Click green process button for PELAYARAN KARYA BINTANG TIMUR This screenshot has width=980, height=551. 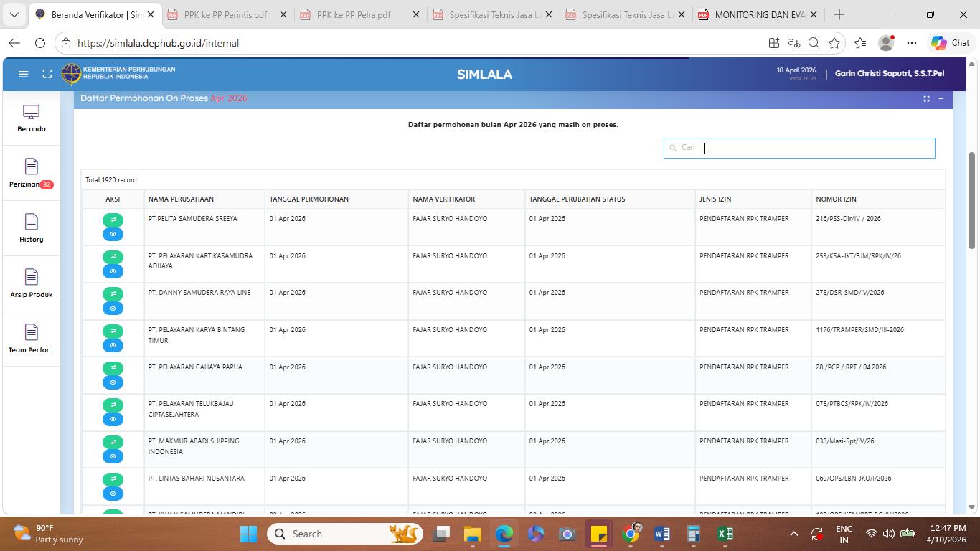click(x=113, y=331)
